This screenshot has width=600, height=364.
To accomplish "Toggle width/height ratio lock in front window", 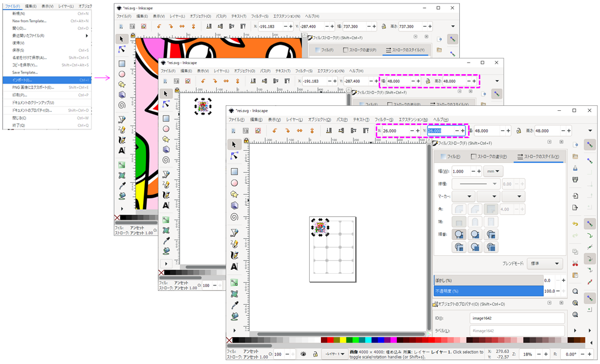I will [x=518, y=131].
